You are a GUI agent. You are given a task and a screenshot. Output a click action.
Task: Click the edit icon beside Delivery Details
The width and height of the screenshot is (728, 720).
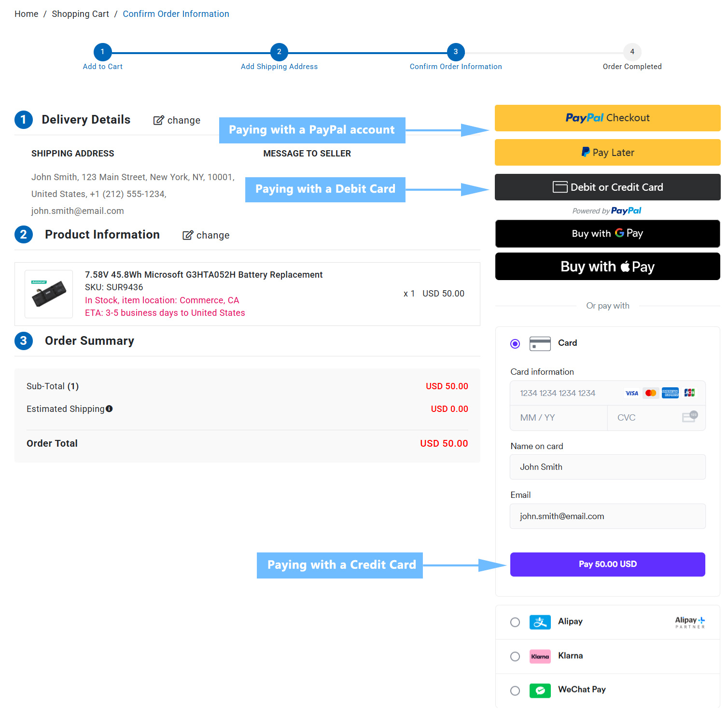click(158, 120)
